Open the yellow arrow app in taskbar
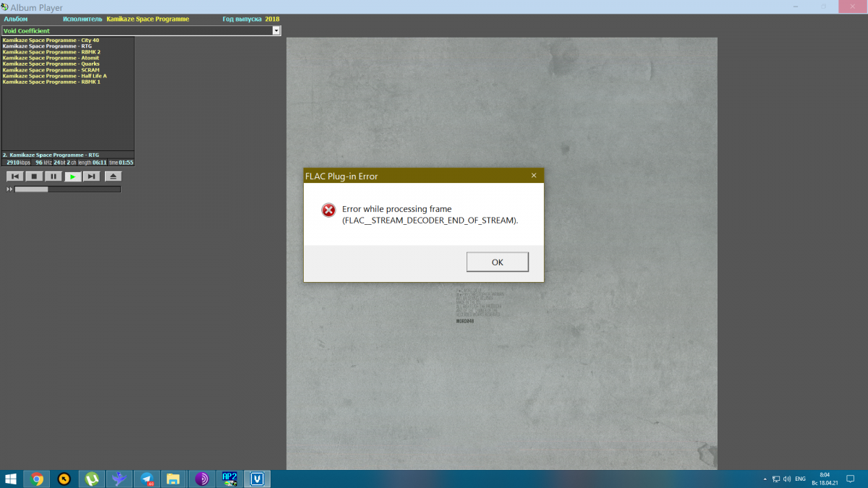Screen dimensions: 868x488 [x=64, y=479]
